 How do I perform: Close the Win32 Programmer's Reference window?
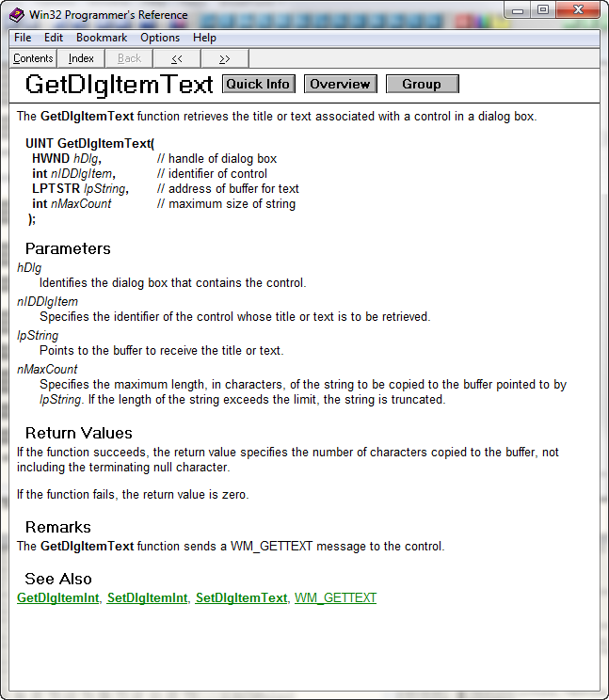point(578,10)
